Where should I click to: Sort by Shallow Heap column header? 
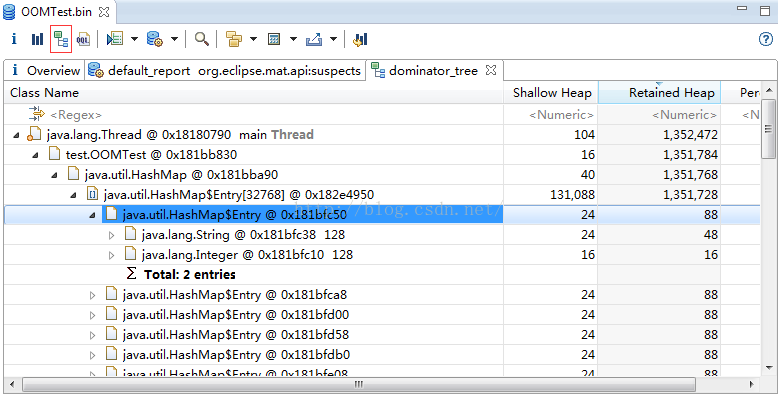(x=551, y=92)
